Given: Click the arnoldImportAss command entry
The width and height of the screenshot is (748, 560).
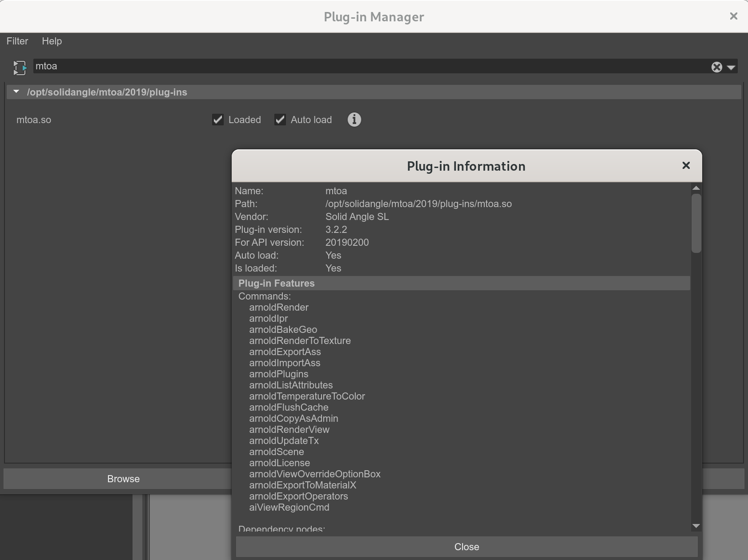Looking at the screenshot, I should (285, 363).
